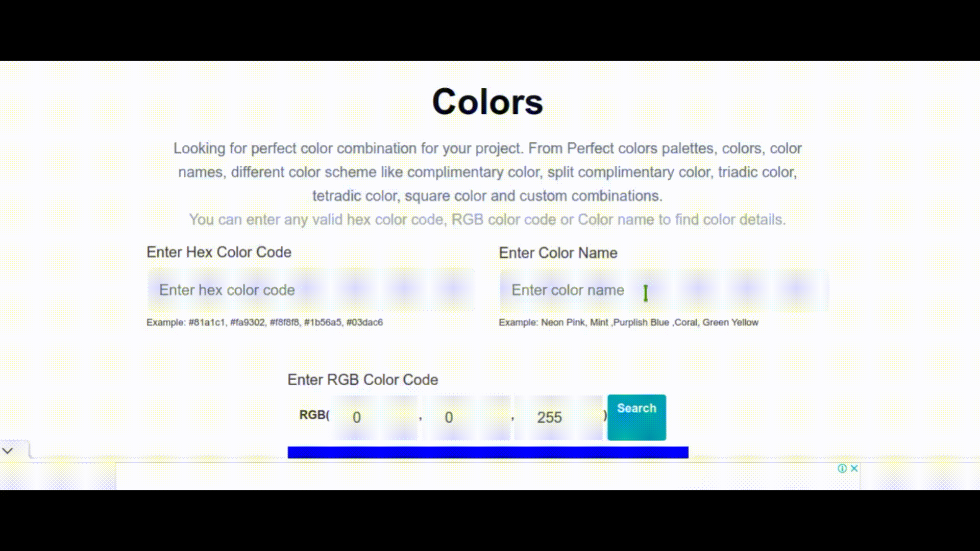Click the empty advertisement banner area

(x=487, y=477)
